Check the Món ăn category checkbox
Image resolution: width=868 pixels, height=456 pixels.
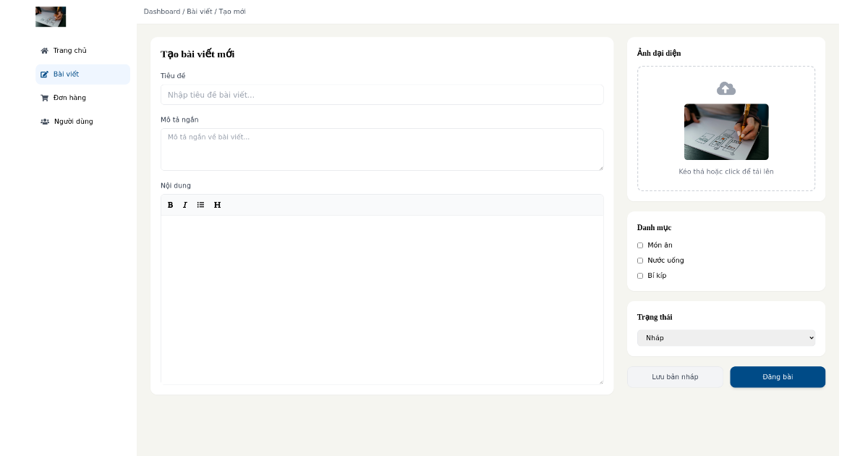click(640, 245)
